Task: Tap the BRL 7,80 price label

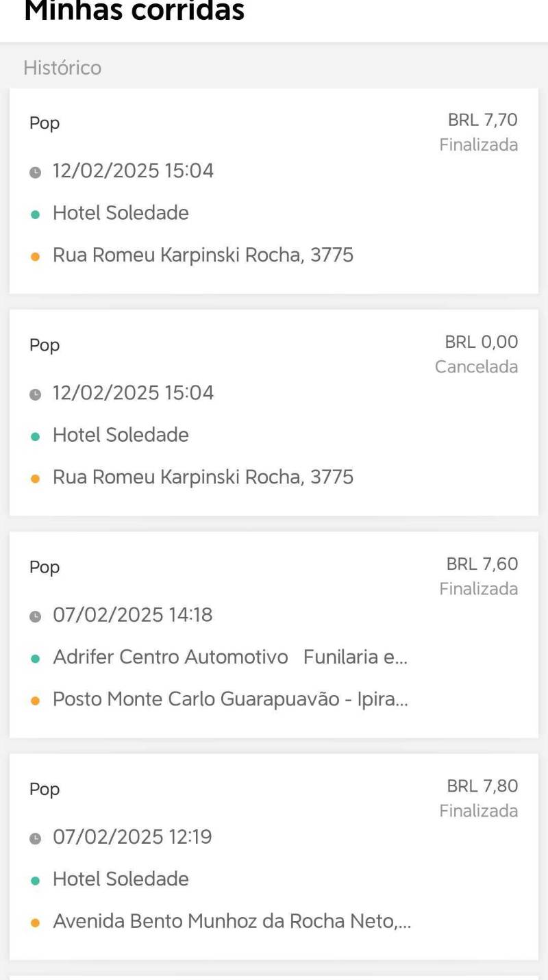Action: [482, 786]
